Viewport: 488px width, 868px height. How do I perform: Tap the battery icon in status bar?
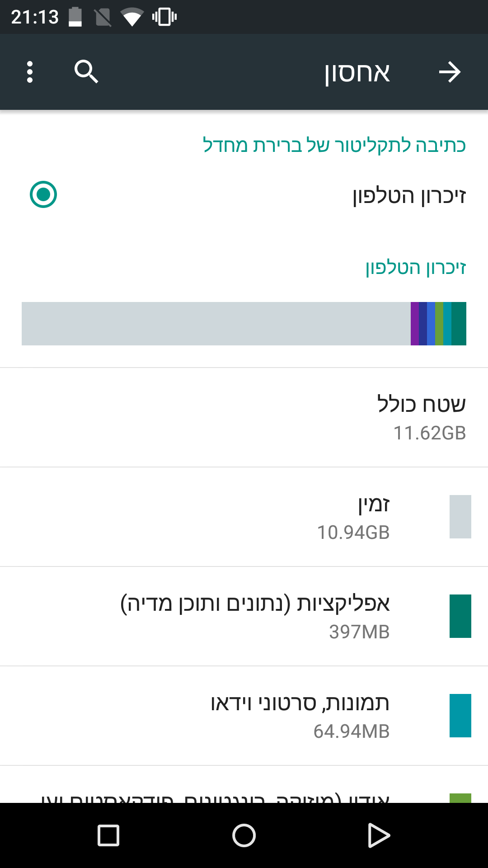click(x=75, y=17)
